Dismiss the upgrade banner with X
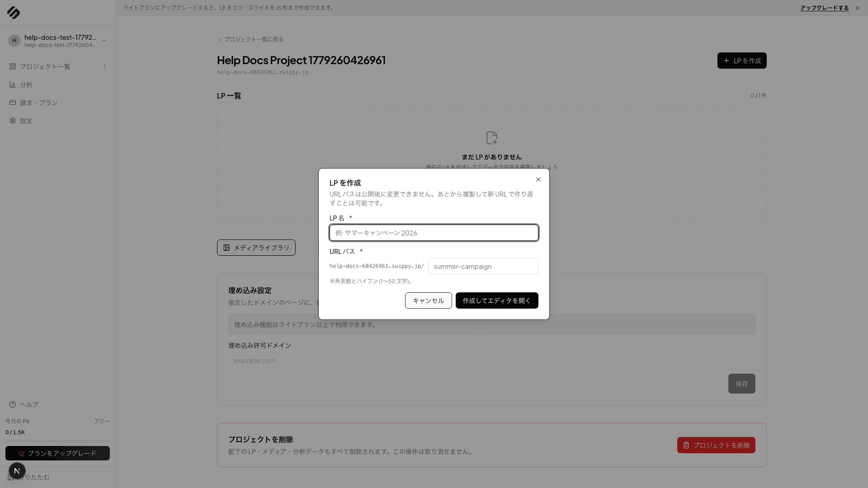The width and height of the screenshot is (868, 488). [858, 8]
